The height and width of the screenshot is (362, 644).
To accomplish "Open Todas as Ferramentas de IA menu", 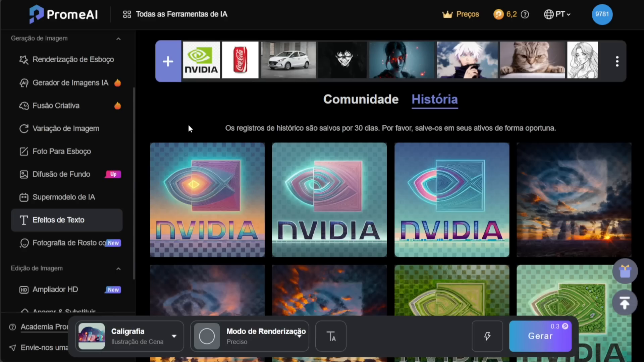I will [x=181, y=14].
